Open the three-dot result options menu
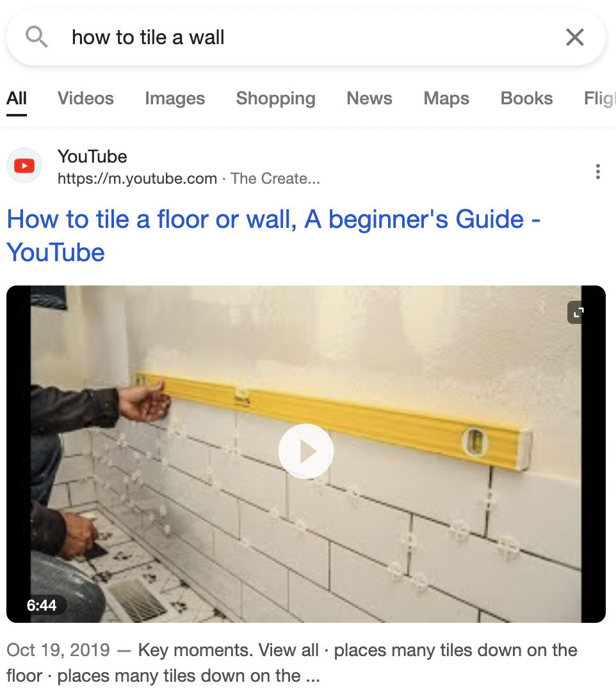The height and width of the screenshot is (699, 616). coord(597,172)
